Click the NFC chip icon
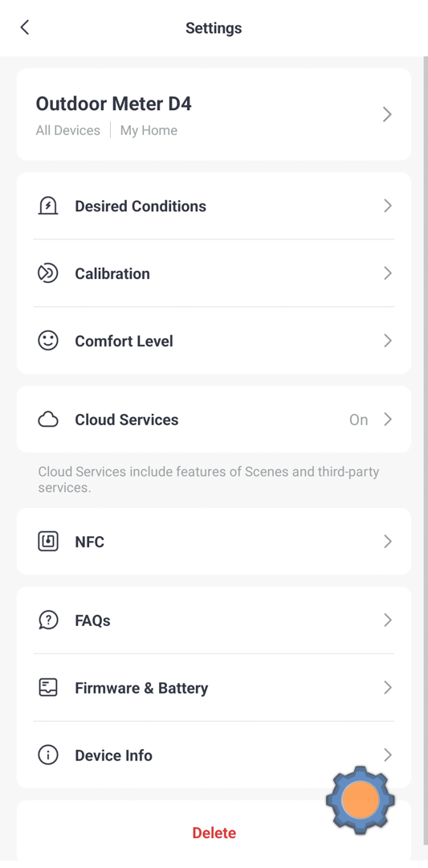This screenshot has width=428, height=868. point(48,542)
